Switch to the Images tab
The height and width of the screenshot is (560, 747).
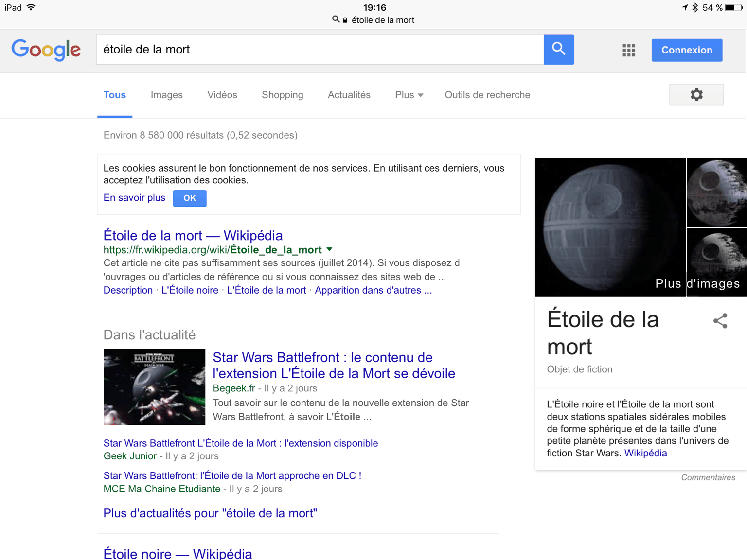click(x=166, y=95)
